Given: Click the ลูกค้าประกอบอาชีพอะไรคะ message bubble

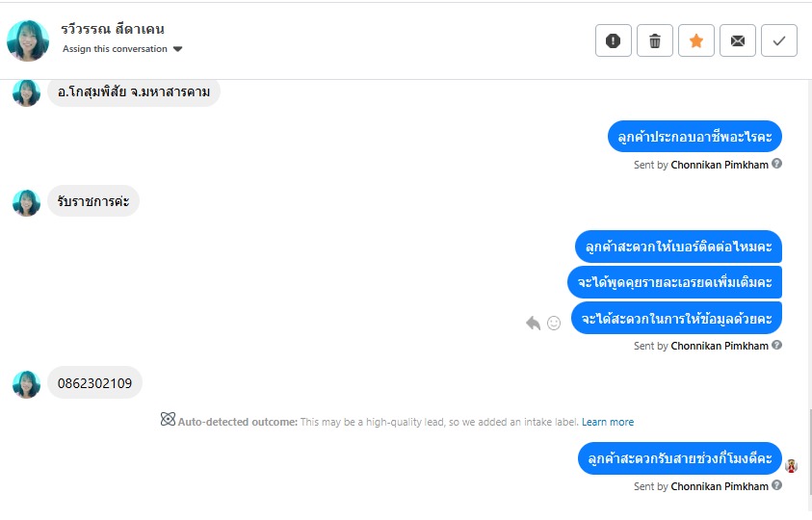Looking at the screenshot, I should pos(694,137).
